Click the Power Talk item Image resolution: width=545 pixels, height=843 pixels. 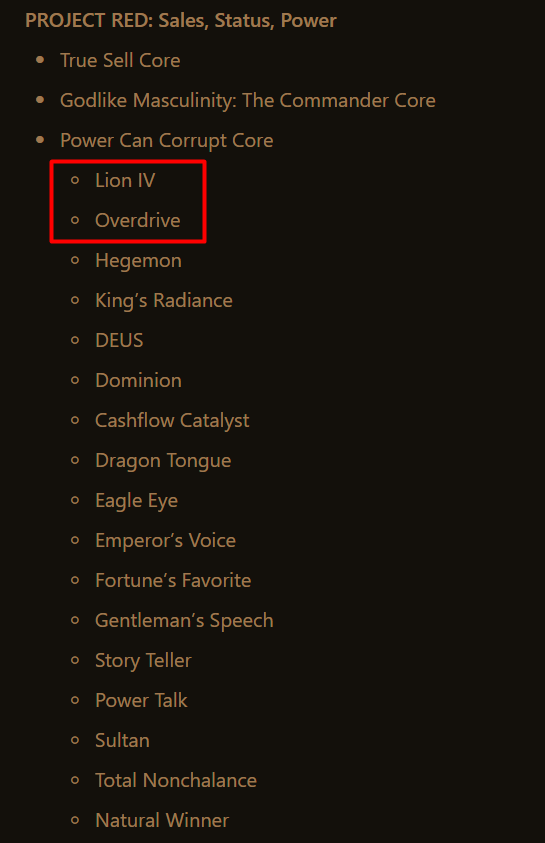tap(141, 700)
